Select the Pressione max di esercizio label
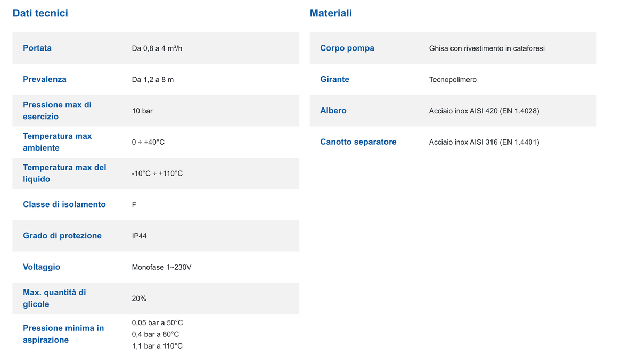 [57, 111]
